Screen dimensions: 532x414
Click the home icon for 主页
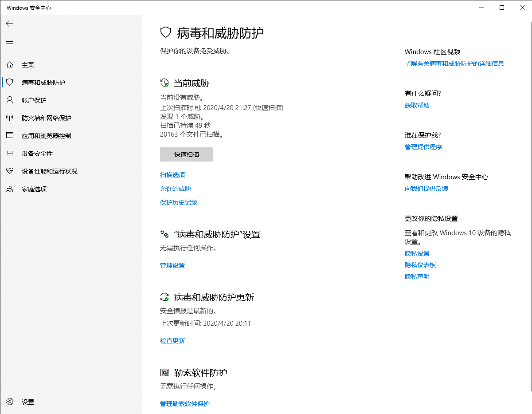(10, 65)
